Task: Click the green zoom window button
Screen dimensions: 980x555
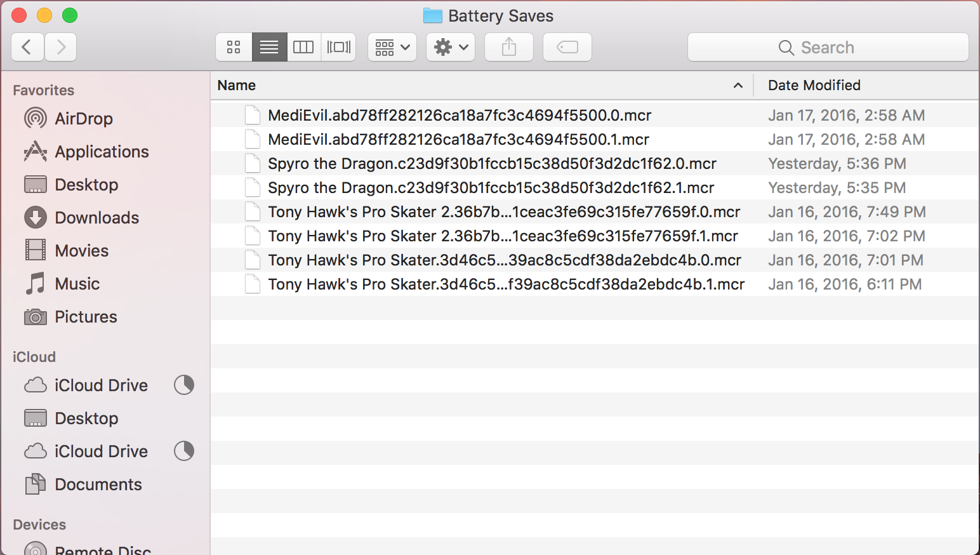Action: point(70,15)
